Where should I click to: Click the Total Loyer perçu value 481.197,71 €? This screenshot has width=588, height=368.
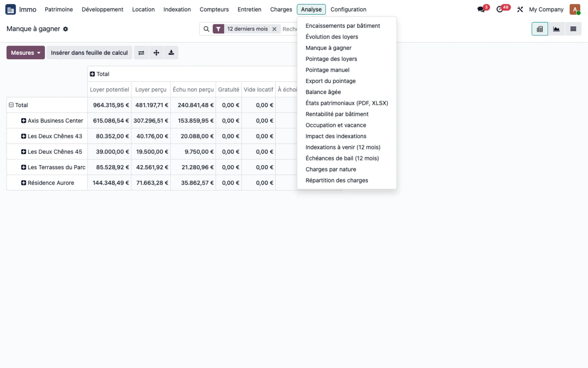point(151,105)
